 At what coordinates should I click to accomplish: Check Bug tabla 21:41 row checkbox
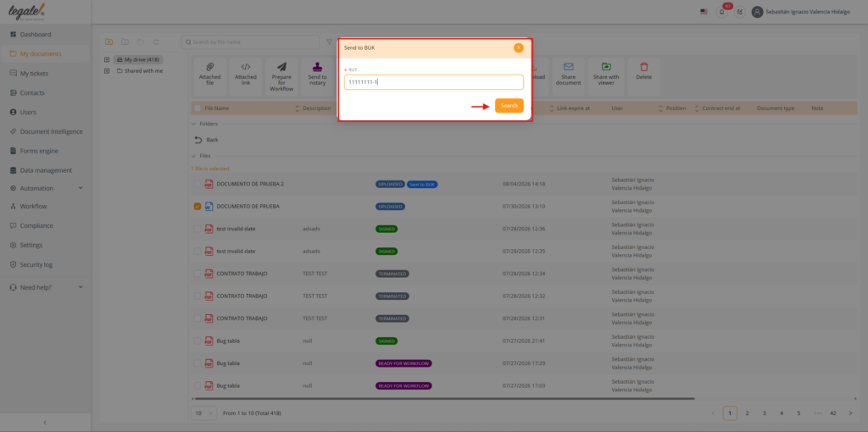pyautogui.click(x=198, y=341)
